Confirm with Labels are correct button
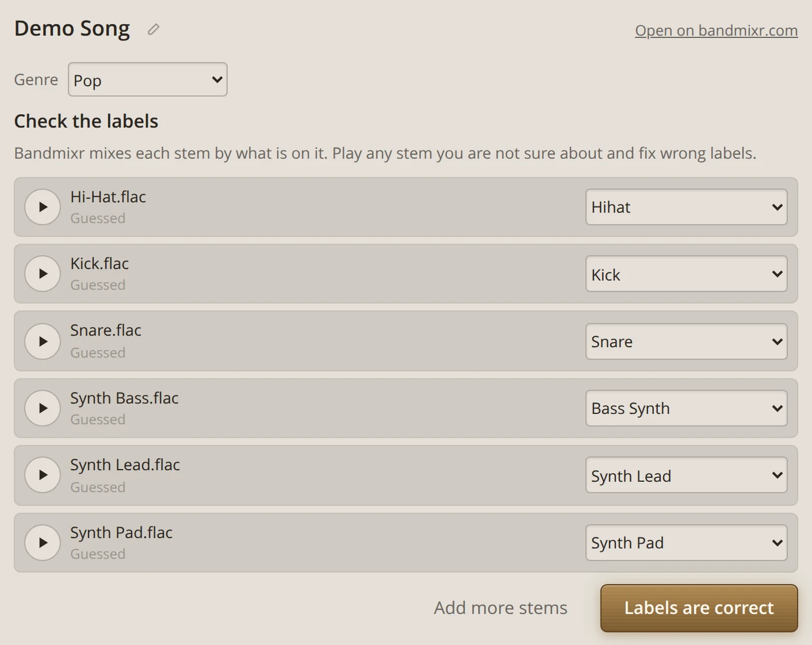812x645 pixels. [699, 608]
